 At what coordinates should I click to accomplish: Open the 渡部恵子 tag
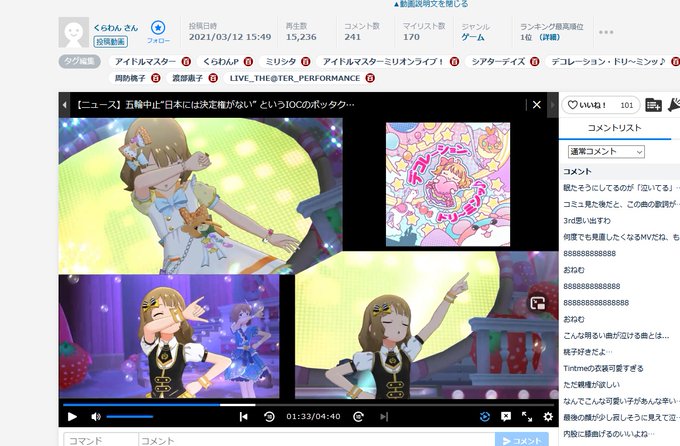(x=188, y=78)
